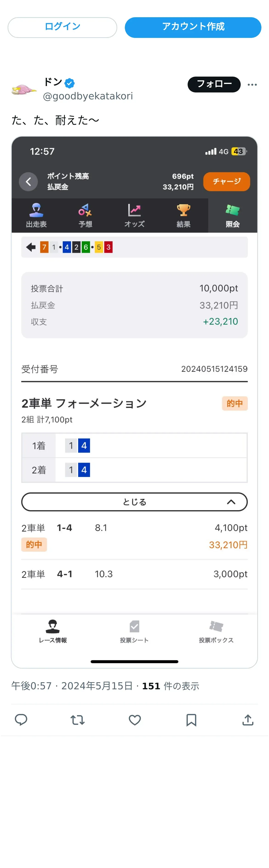Bookmark this tweet
The image size is (269, 868).
[x=191, y=720]
